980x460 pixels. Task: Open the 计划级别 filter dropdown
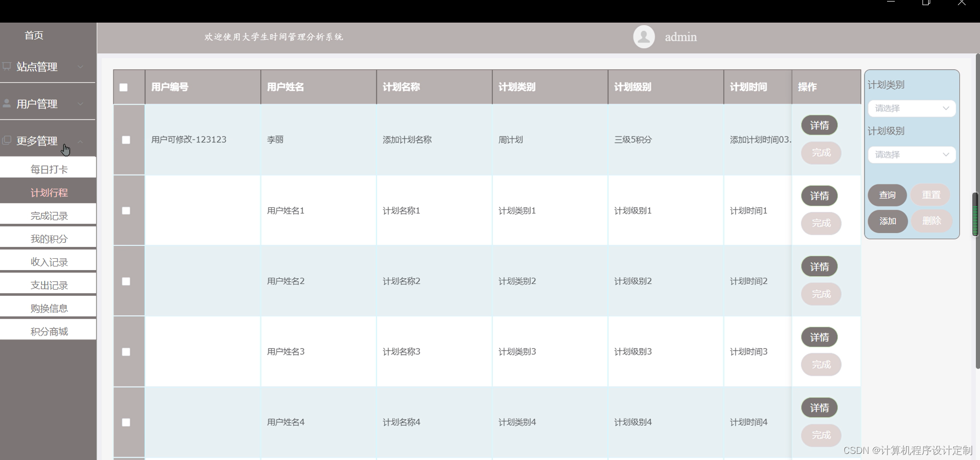pyautogui.click(x=912, y=155)
